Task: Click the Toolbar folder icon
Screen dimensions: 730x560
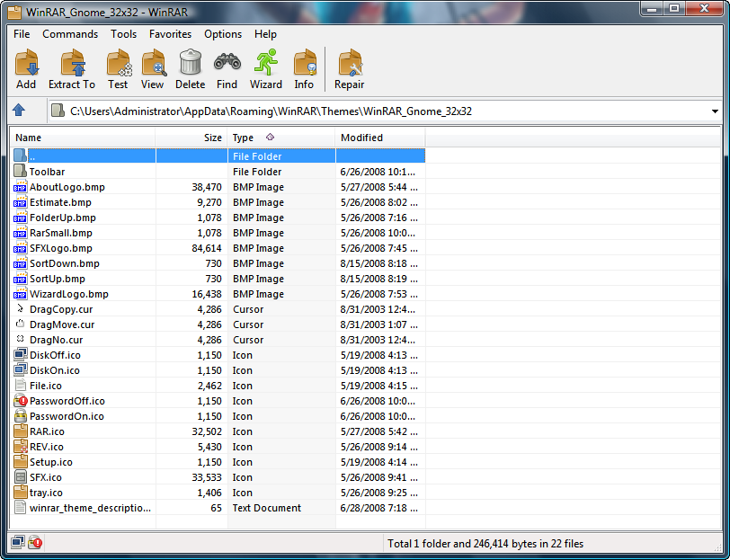Action: coord(20,171)
